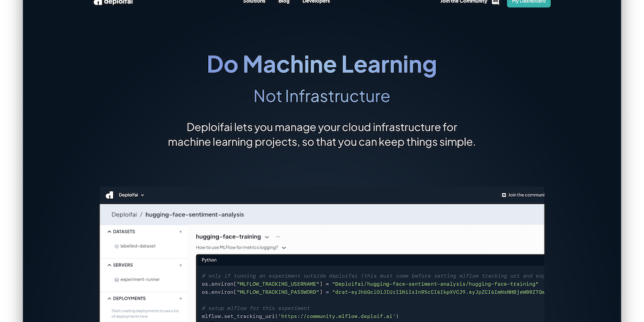644x322 pixels.
Task: Open the Developers menu item
Action: click(x=316, y=2)
